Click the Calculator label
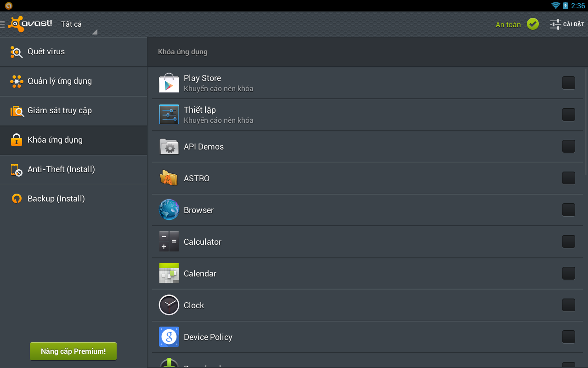The width and height of the screenshot is (588, 368). pyautogui.click(x=203, y=242)
